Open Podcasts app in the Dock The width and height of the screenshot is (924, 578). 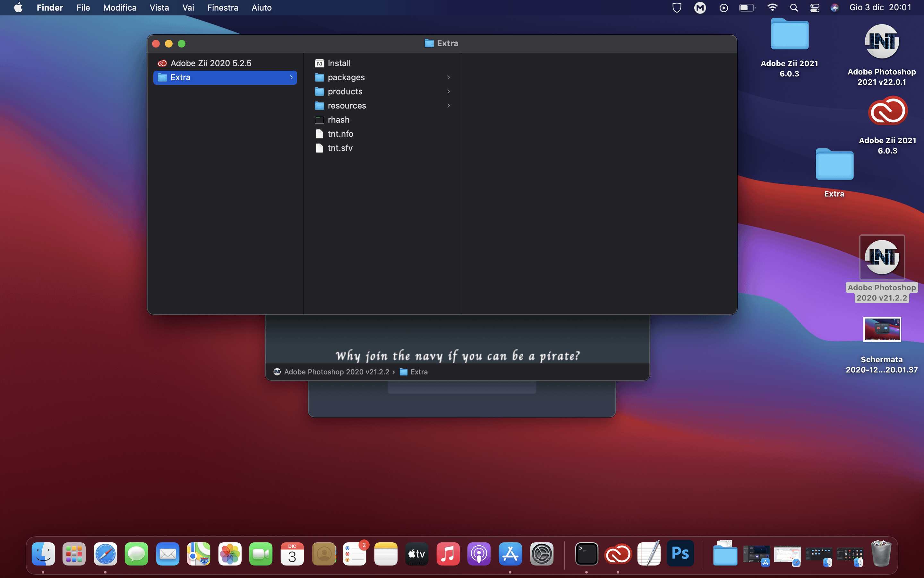tap(479, 554)
